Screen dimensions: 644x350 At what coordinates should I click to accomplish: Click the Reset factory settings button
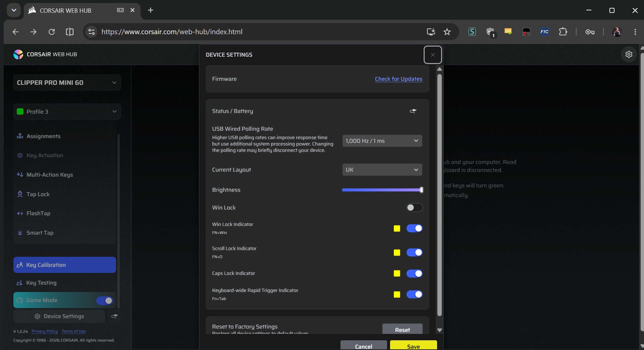402,329
